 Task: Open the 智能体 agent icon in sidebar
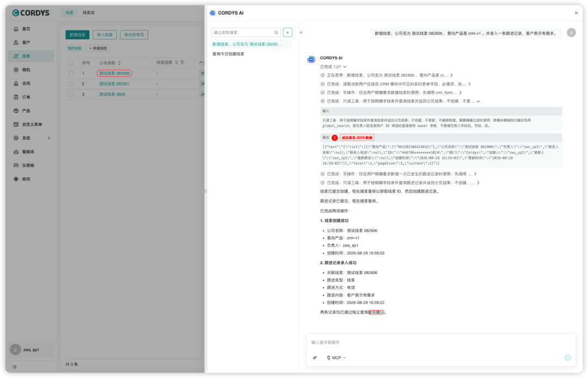(x=16, y=152)
